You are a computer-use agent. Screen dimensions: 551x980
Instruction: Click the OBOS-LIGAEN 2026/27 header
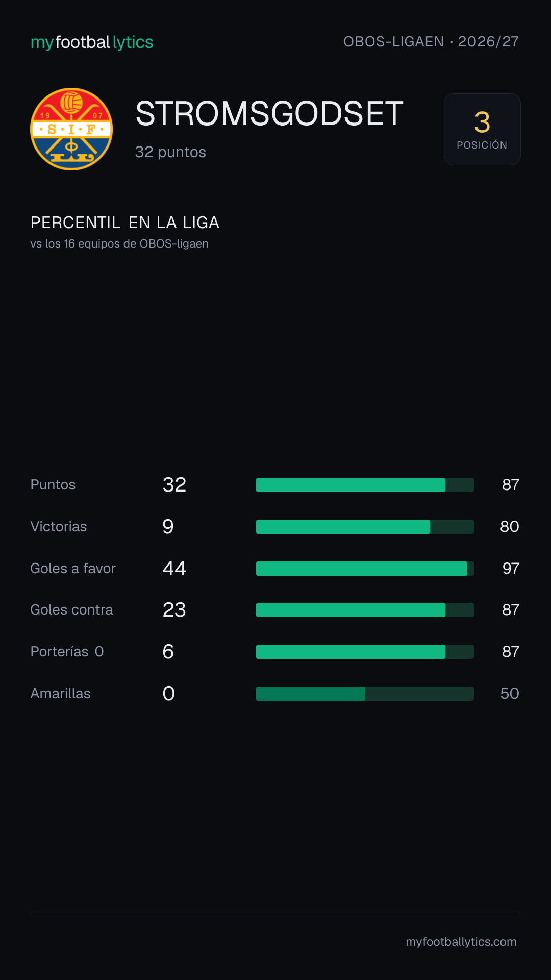[x=431, y=41]
